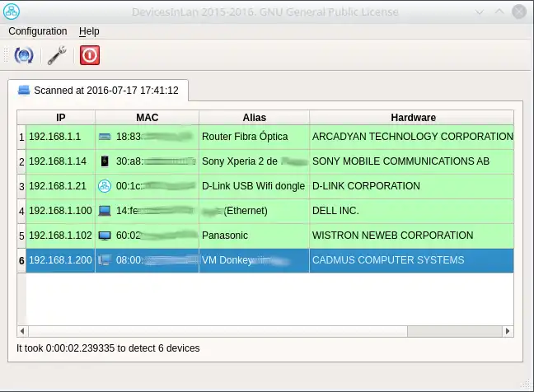Image resolution: width=534 pixels, height=392 pixels.
Task: Click WISTRON NEWEB CORPORATION hardware cell
Action: 412,236
